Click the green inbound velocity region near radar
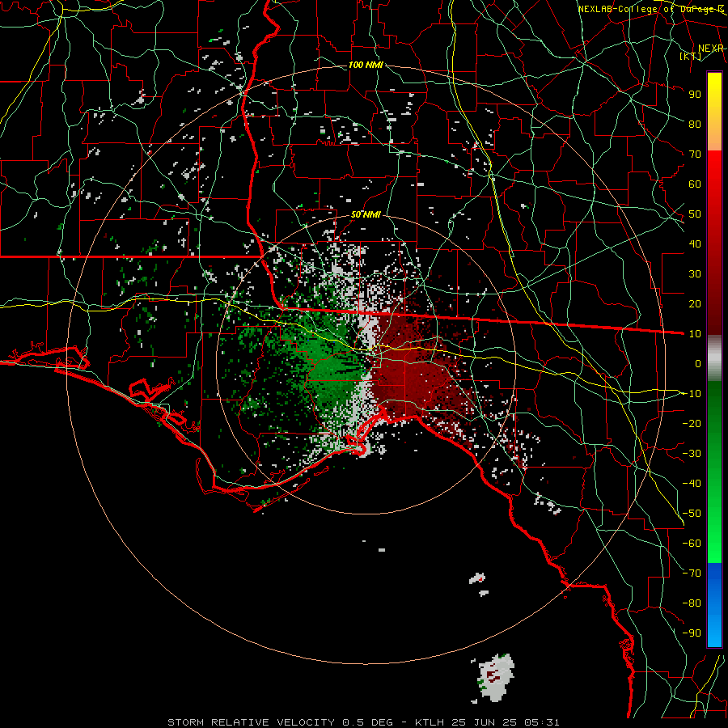Screen dimensions: 728x728 [x=332, y=366]
